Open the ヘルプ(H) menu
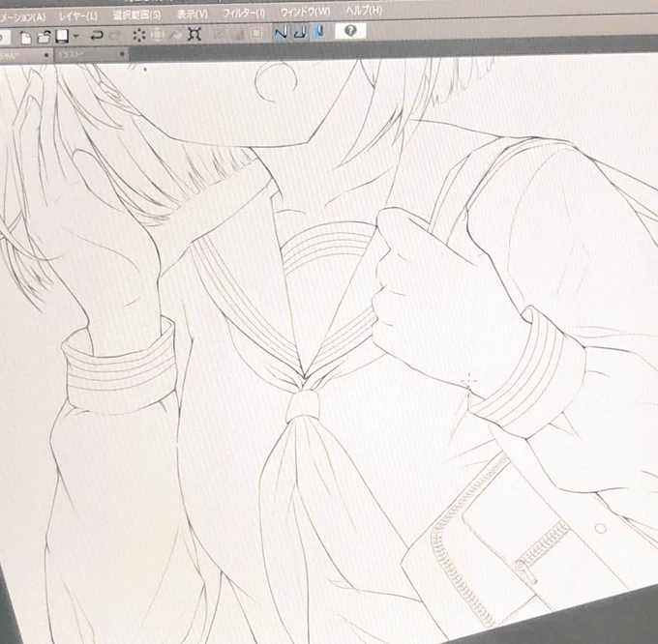This screenshot has height=644, width=658. click(x=364, y=10)
